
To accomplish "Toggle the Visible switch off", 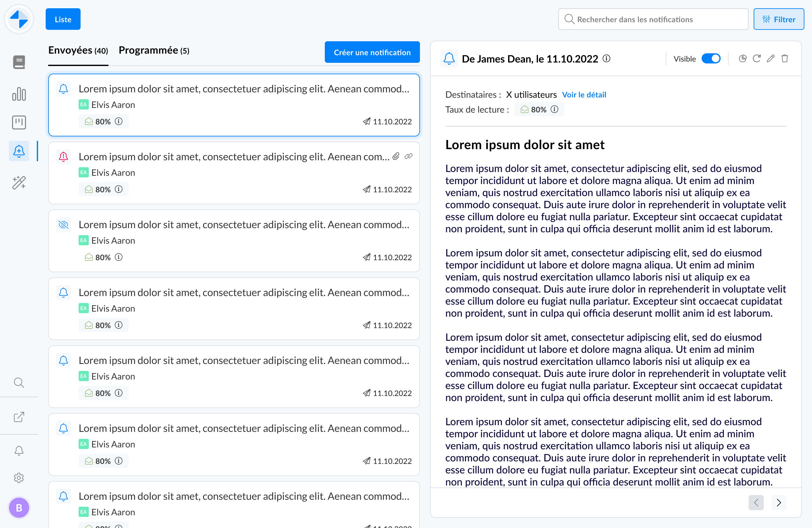I will point(711,59).
